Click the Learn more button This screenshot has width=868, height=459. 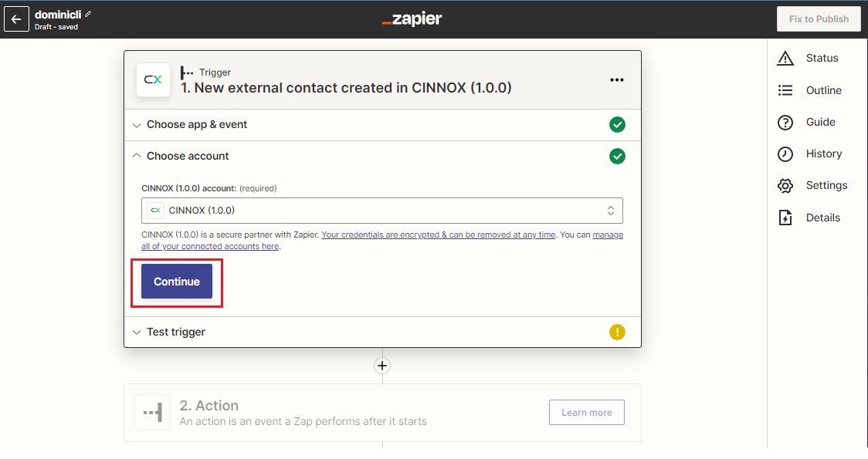tap(587, 413)
